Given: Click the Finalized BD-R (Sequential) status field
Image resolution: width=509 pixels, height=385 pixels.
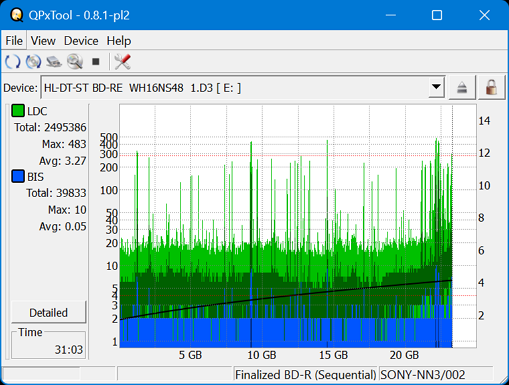Looking at the screenshot, I should (306, 374).
